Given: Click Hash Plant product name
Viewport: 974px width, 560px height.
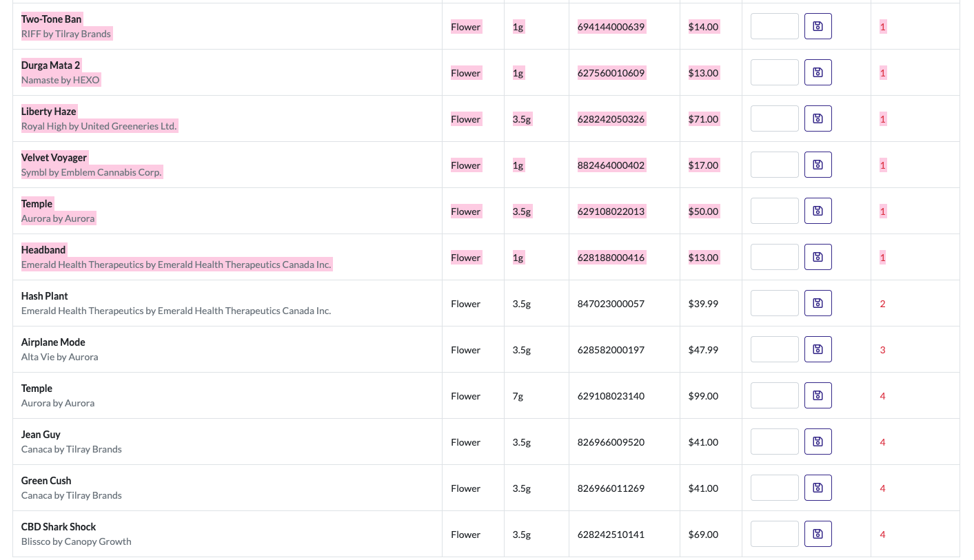Looking at the screenshot, I should 45,296.
